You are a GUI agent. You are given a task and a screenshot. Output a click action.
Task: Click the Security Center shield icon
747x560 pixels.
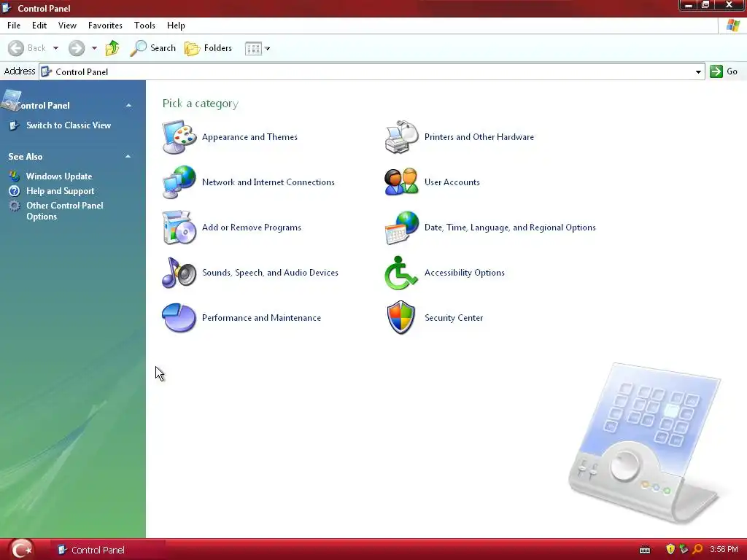pyautogui.click(x=401, y=318)
